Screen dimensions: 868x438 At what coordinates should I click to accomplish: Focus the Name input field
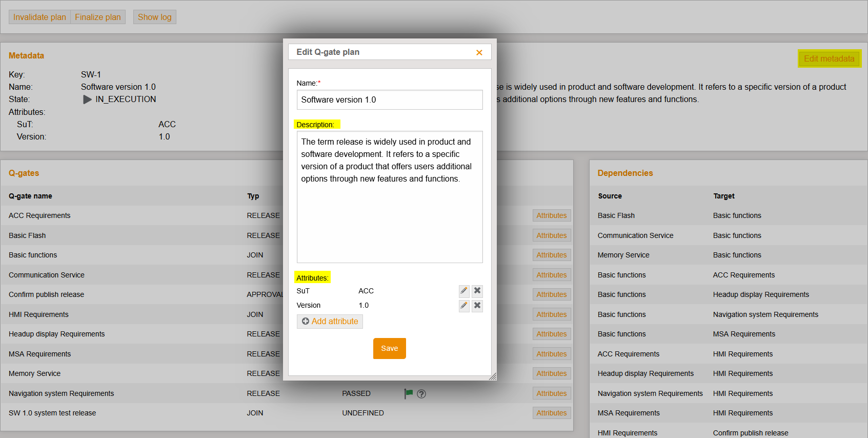[x=390, y=100]
